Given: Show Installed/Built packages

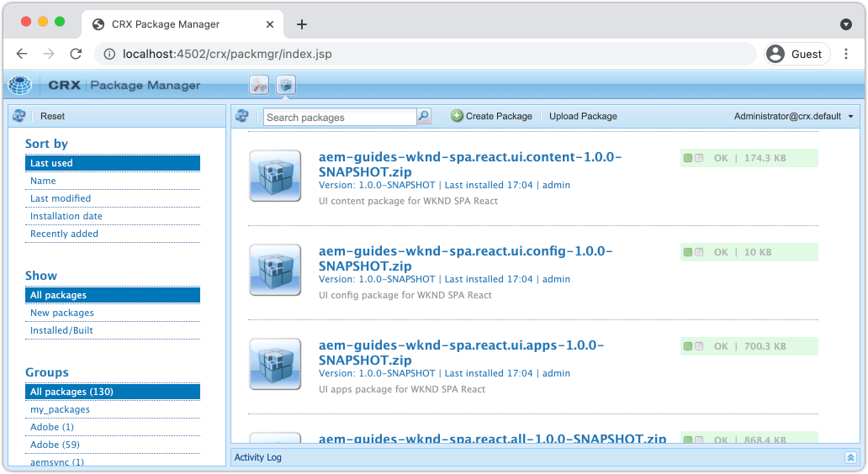Looking at the screenshot, I should point(113,331).
